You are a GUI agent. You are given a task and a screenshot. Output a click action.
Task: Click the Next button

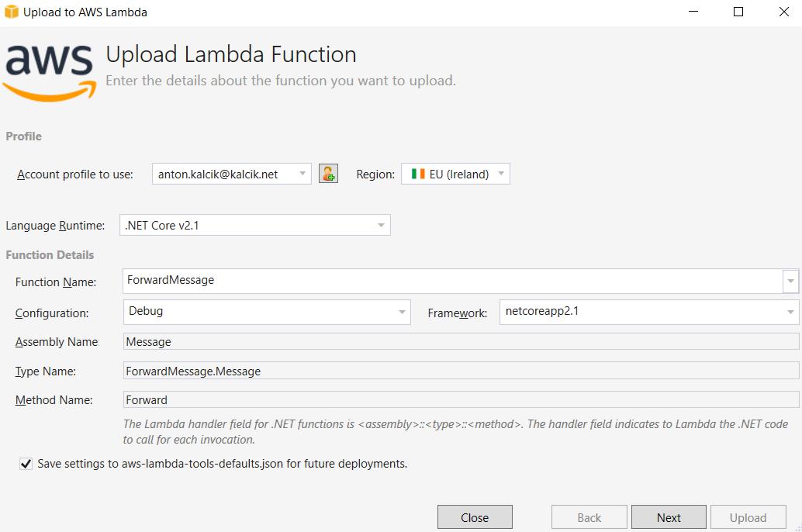(x=668, y=516)
